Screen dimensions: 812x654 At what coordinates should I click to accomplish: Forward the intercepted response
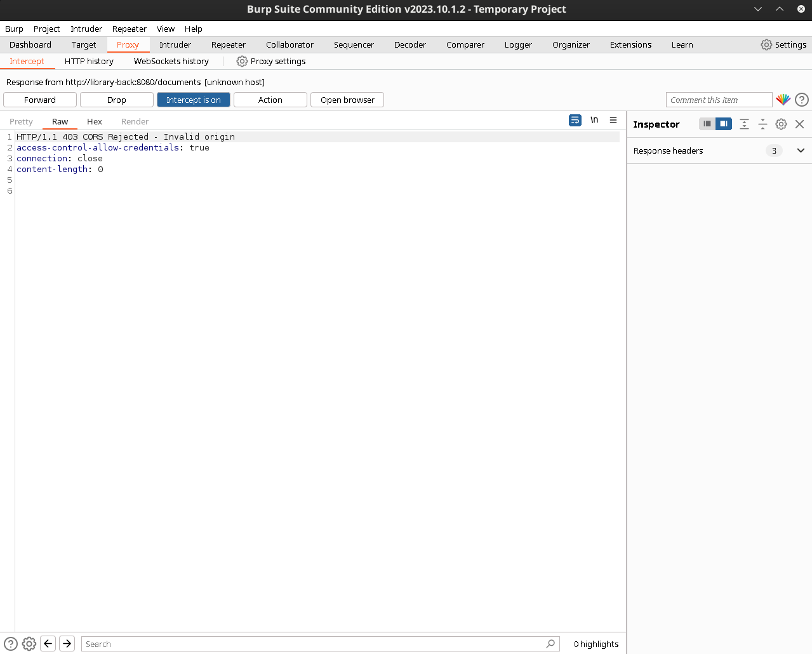click(40, 100)
